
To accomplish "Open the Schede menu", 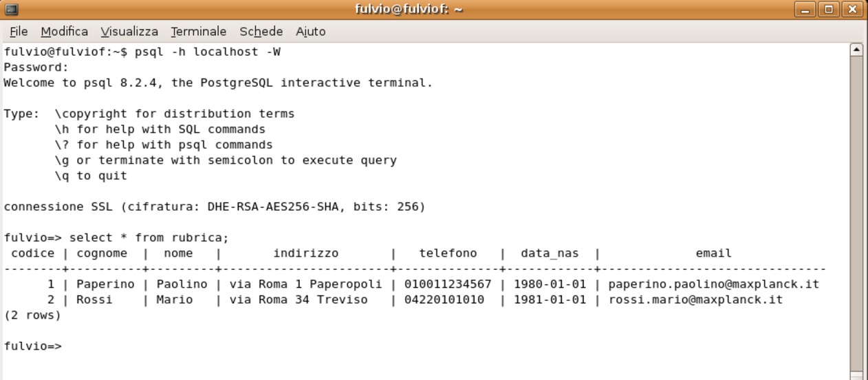I will (x=261, y=32).
